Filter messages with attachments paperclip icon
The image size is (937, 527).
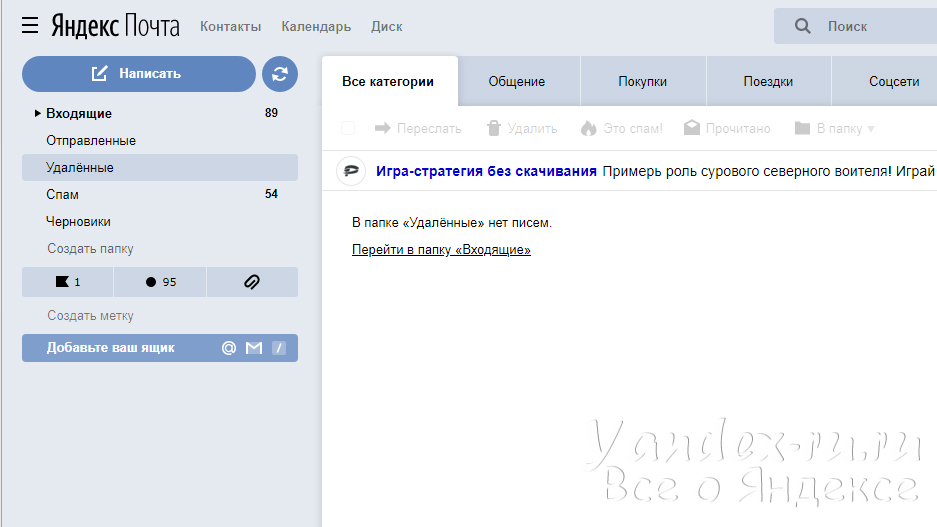pos(252,282)
